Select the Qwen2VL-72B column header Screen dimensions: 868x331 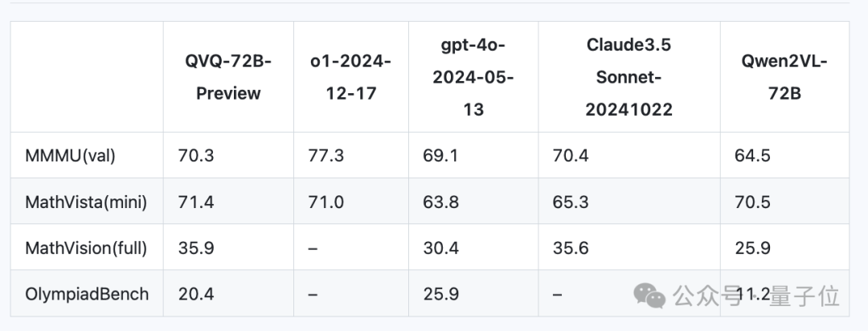pyautogui.click(x=784, y=76)
